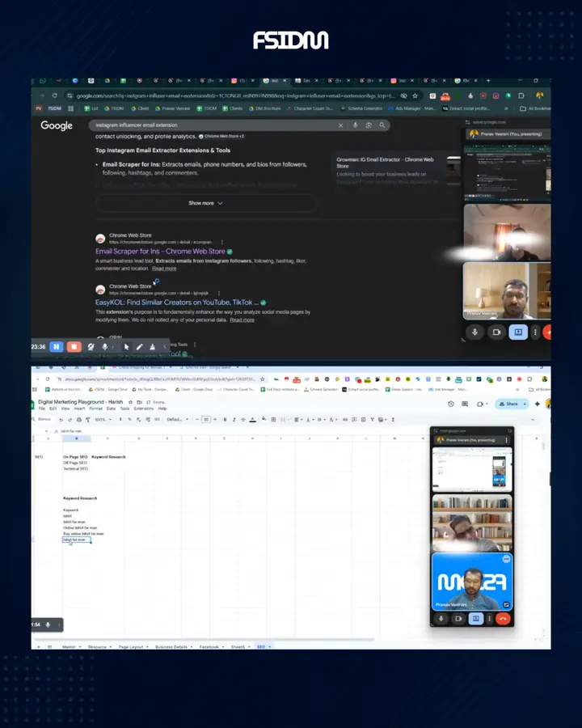Open new tab with plus in dark Chrome
Viewport: 582px width, 728px height.
487,81
